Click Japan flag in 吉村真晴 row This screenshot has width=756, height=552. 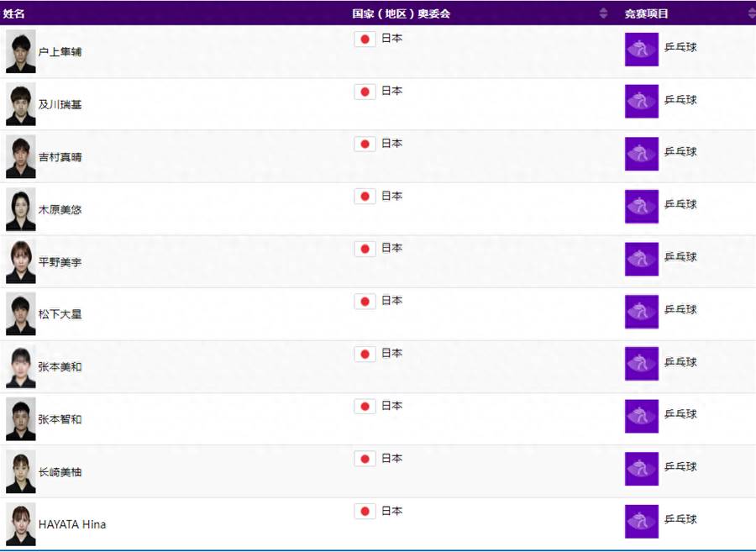tap(365, 145)
